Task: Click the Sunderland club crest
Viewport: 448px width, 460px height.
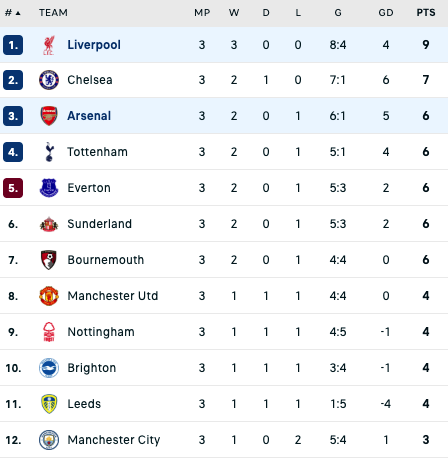Action: tap(49, 224)
